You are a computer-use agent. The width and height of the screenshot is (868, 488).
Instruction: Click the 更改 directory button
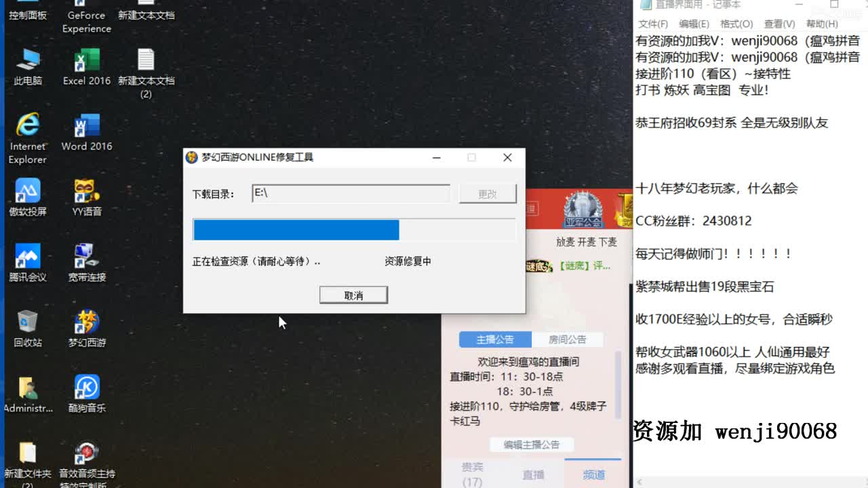tap(488, 194)
